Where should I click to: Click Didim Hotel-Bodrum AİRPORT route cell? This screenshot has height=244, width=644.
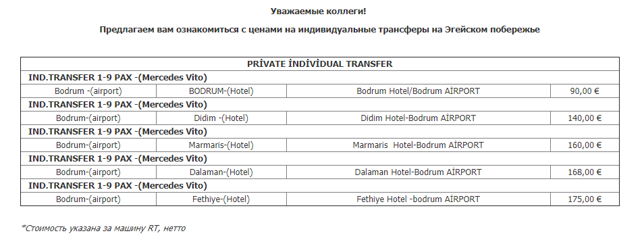[x=418, y=118]
